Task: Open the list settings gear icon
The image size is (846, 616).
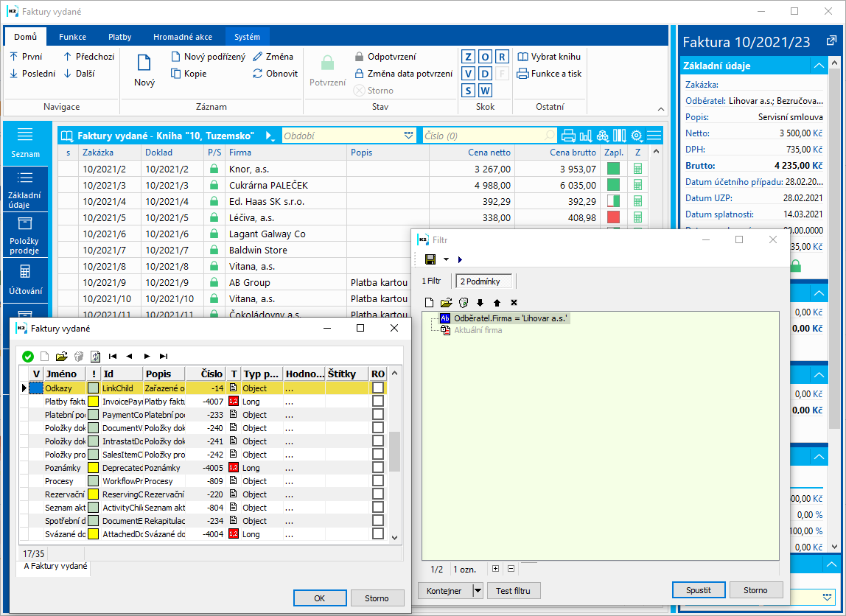Action: (x=637, y=136)
